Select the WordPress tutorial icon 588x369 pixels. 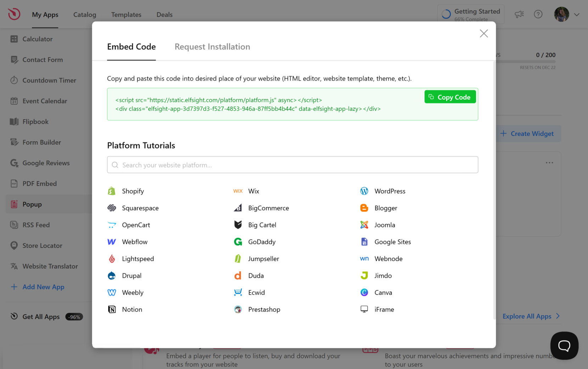pyautogui.click(x=364, y=191)
